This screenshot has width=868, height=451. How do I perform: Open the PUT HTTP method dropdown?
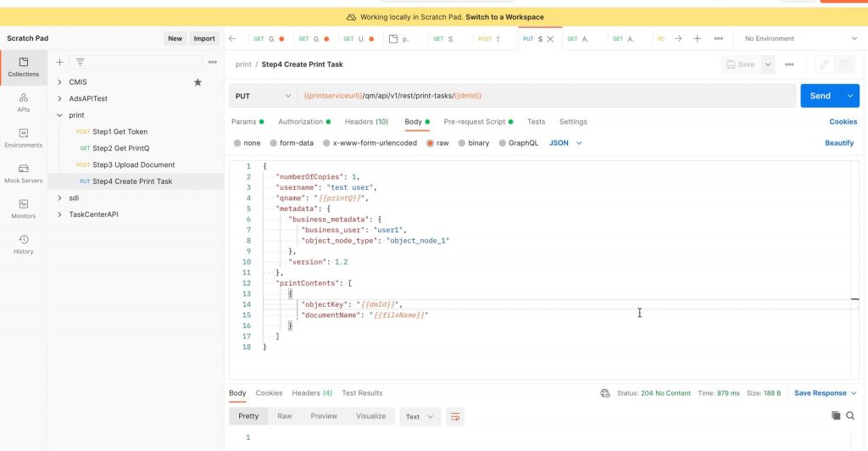coord(263,96)
